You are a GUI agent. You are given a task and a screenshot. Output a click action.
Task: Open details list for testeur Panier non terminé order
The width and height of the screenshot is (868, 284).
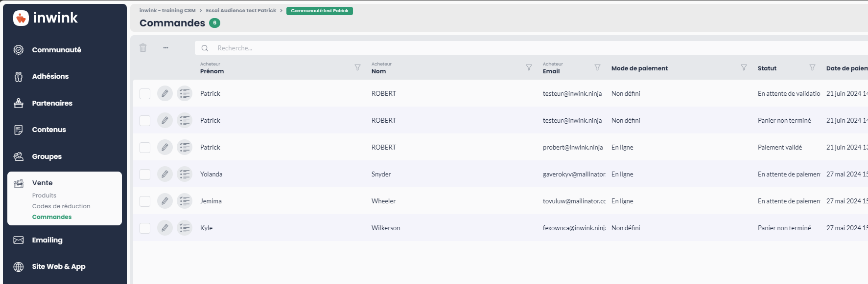click(x=185, y=120)
